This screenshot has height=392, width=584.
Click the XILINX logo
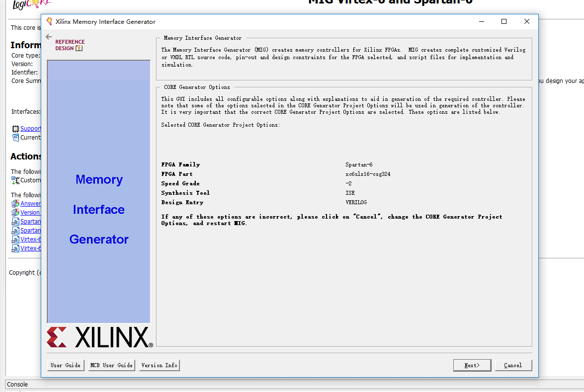[x=100, y=337]
